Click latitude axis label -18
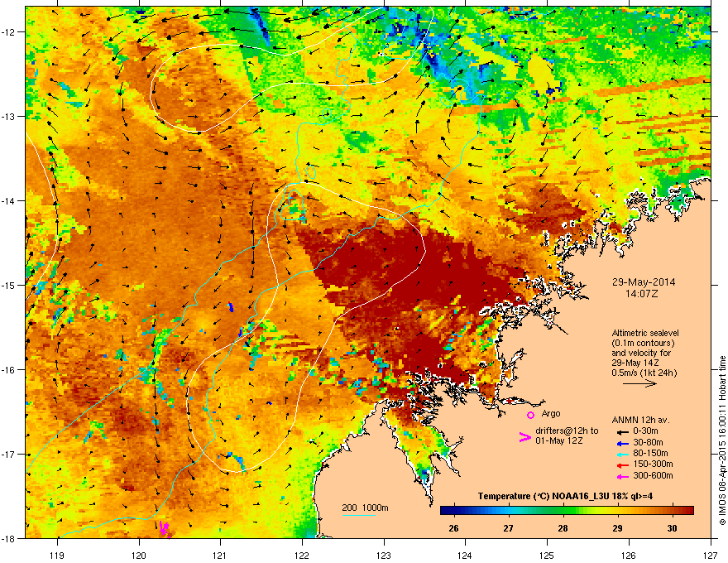Screen dimensions: 728x563 coord(8,538)
